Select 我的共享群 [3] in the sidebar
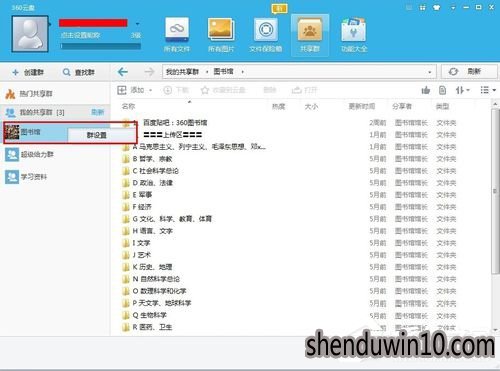The width and height of the screenshot is (500, 371). (42, 112)
